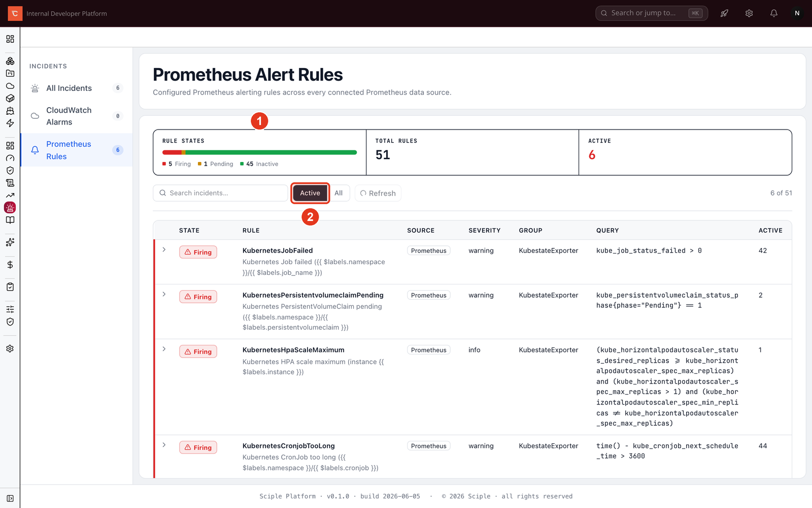Click the Search or jump to box
Screen dimensions: 812x508
(652, 13)
